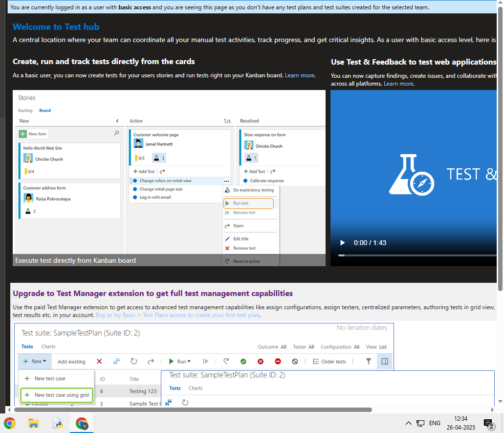Click the flask icon with 1 on Slow response card

[251, 158]
